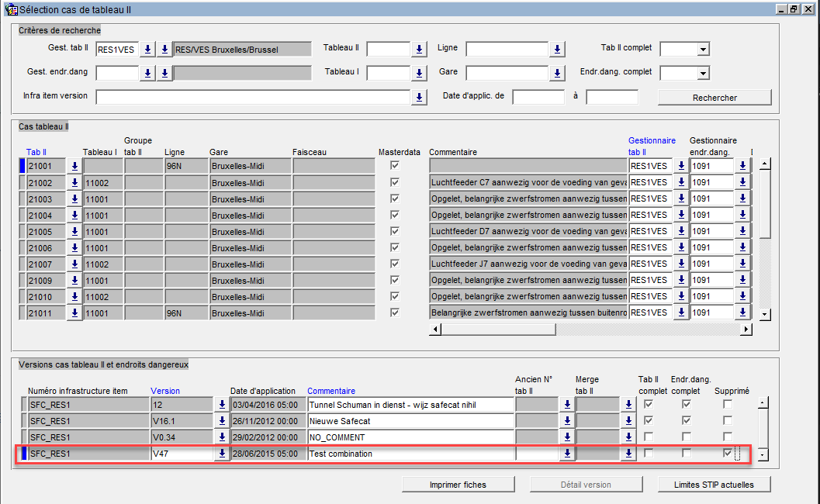Open Gare search lookup arrow

[x=557, y=73]
